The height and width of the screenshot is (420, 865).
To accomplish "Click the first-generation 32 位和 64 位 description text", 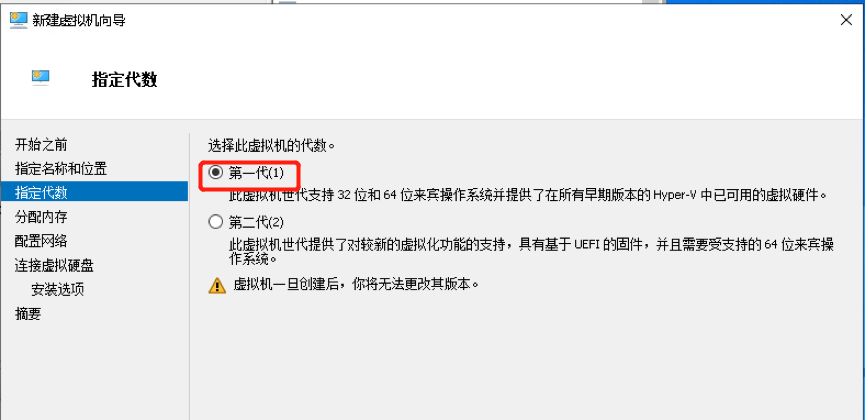I will (x=528, y=195).
